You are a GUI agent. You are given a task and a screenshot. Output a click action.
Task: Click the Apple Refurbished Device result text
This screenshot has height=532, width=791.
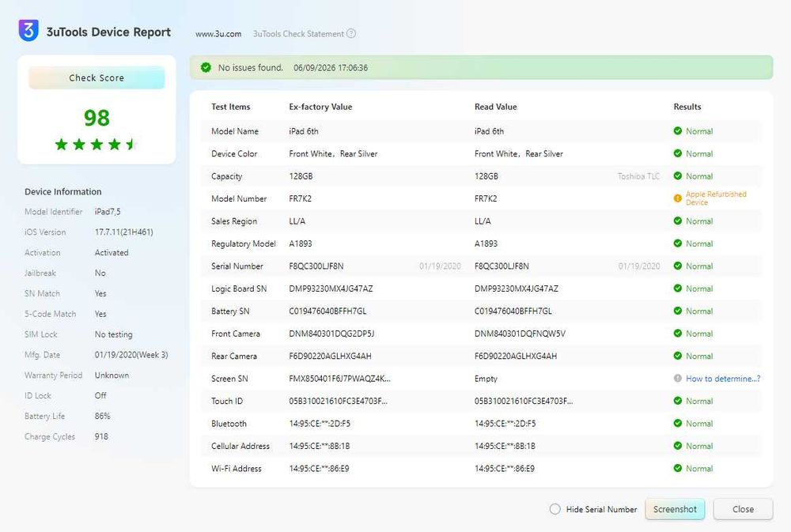pyautogui.click(x=716, y=198)
